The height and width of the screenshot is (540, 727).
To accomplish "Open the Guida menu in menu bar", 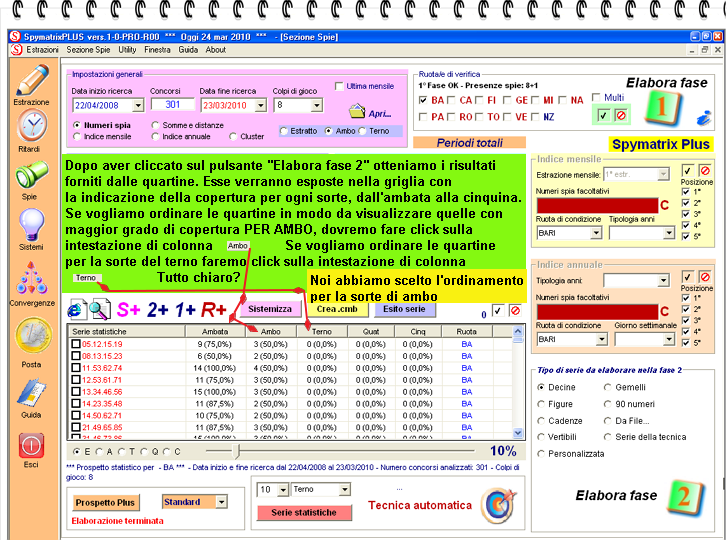I will click(x=188, y=50).
